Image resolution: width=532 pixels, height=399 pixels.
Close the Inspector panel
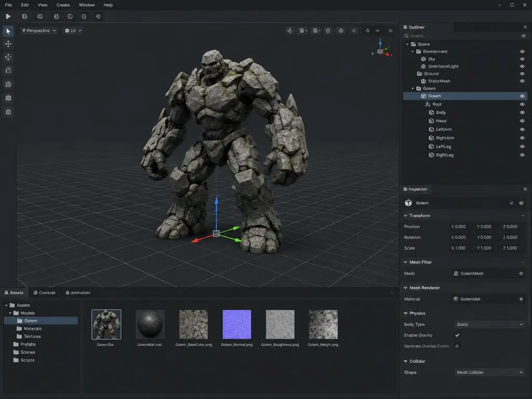click(x=525, y=189)
